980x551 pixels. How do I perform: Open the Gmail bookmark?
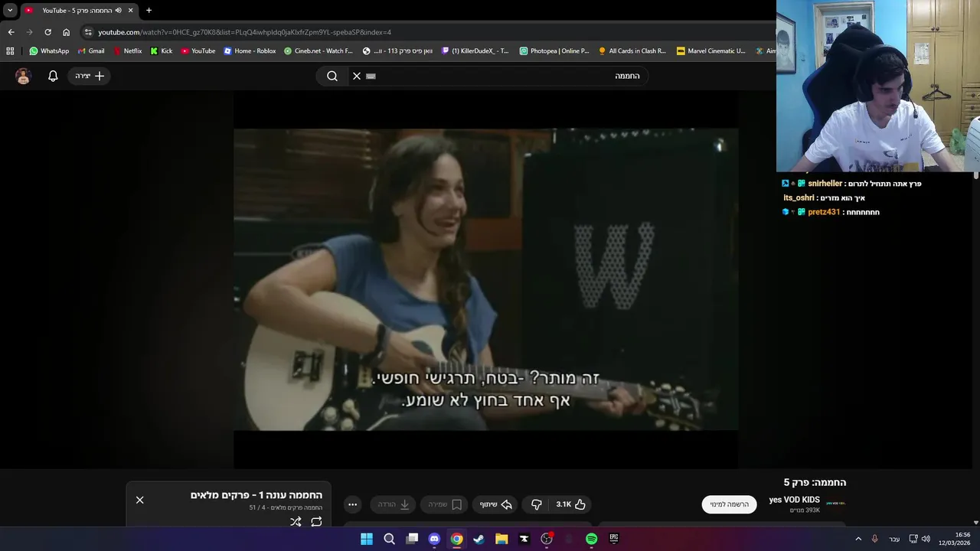click(x=91, y=51)
